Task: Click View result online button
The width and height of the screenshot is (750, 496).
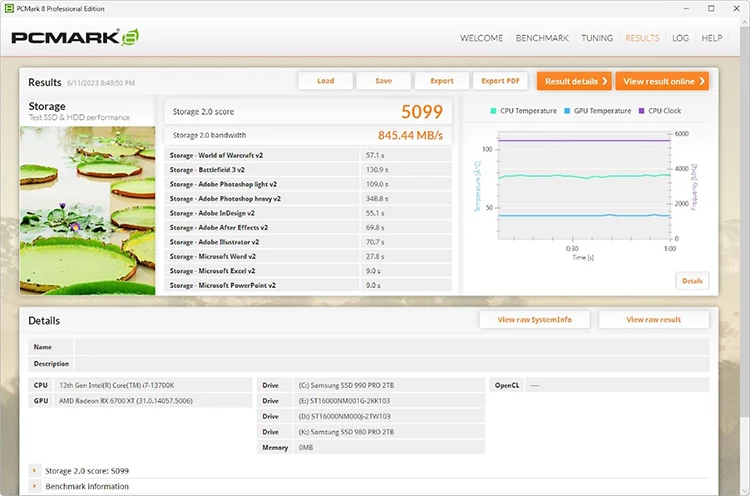Action: [662, 81]
